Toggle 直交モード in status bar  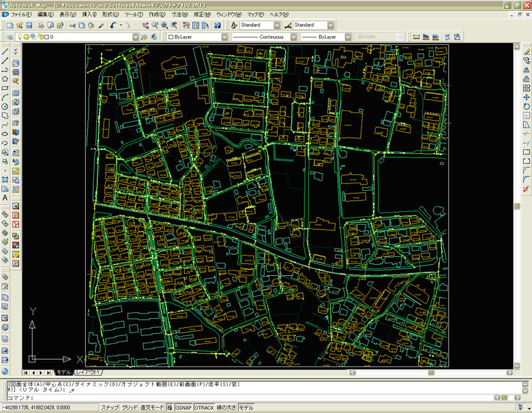[151, 408]
